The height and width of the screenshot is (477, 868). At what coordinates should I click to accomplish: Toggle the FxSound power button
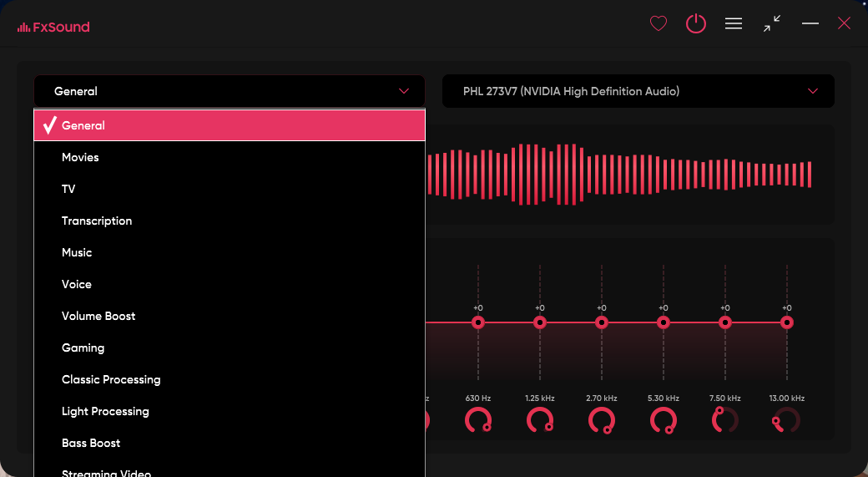click(696, 24)
